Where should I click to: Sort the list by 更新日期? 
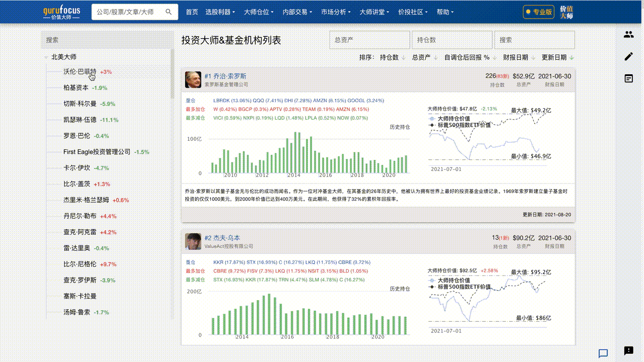coord(557,57)
